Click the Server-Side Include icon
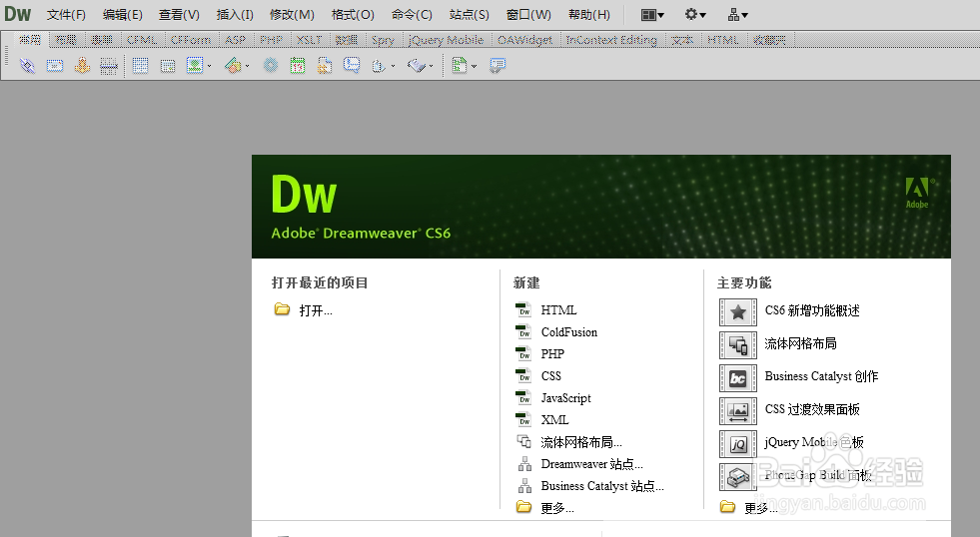 point(325,65)
